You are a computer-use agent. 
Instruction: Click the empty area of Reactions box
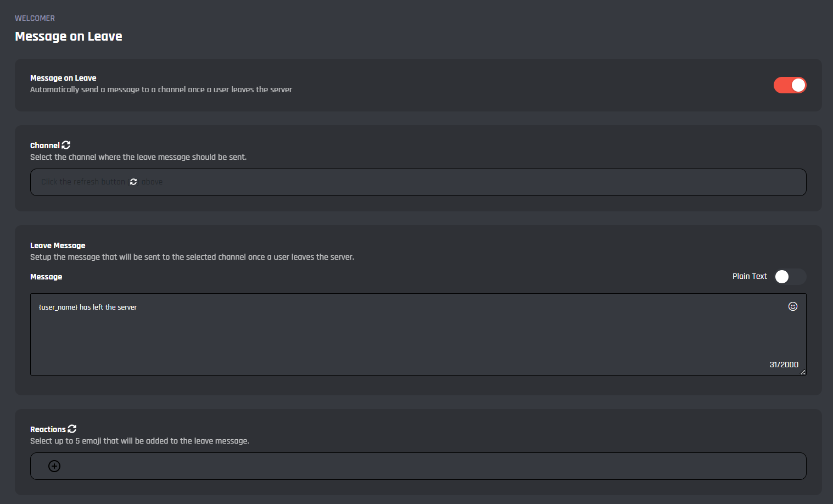click(428, 466)
